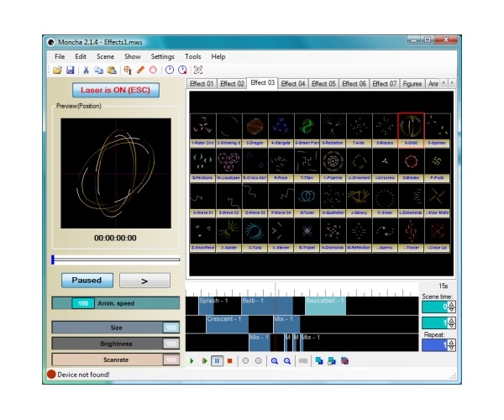Select the Splash - 1 timeline clip
Viewport: 504px width, 420px height.
206,306
